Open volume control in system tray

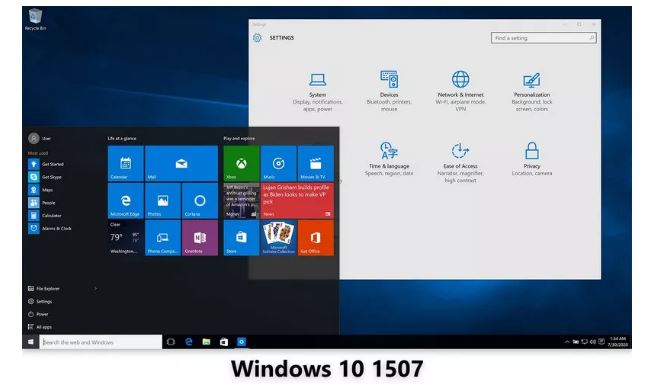coord(593,342)
